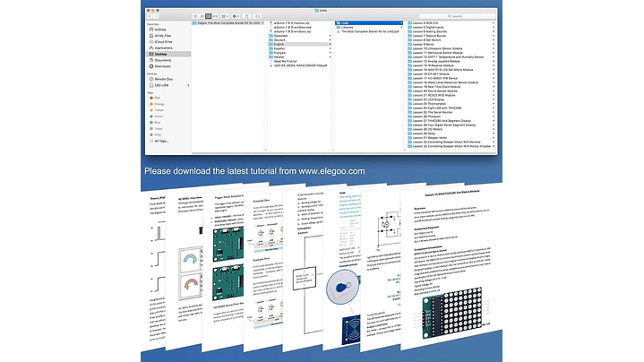644x362 pixels.
Task: Open the Action gear menu
Action: (x=236, y=16)
